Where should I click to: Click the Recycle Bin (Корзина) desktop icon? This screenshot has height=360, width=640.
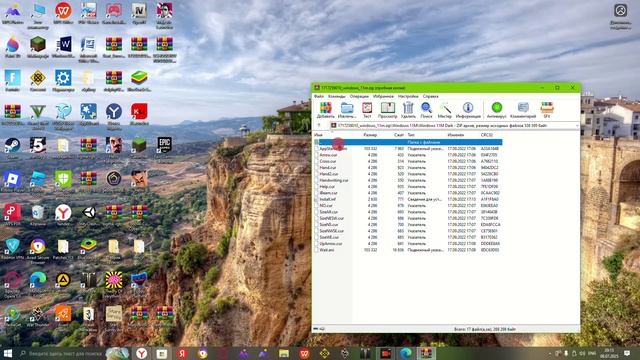pos(38,213)
